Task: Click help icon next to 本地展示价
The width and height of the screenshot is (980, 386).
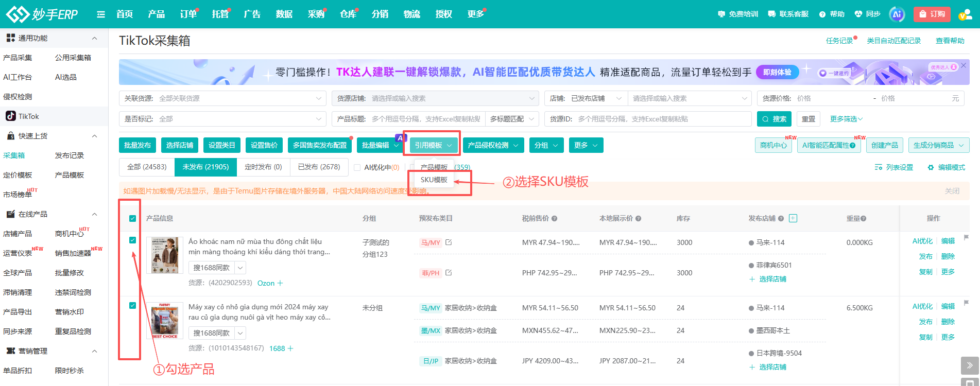Action: coord(639,219)
